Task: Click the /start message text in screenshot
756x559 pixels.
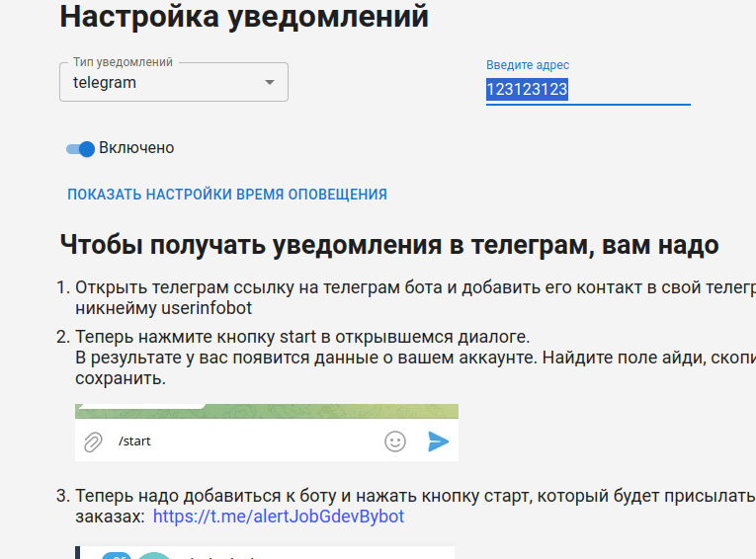Action: [x=134, y=440]
